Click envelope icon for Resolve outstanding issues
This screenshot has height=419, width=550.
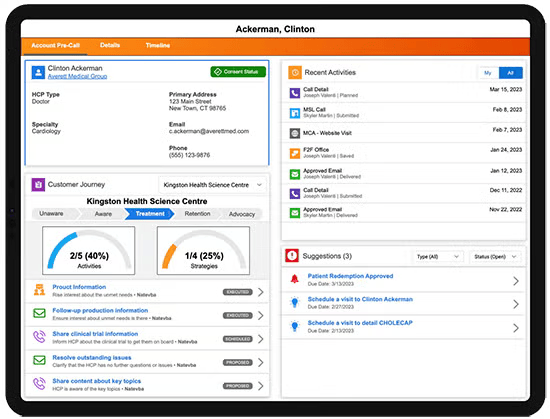pos(39,360)
